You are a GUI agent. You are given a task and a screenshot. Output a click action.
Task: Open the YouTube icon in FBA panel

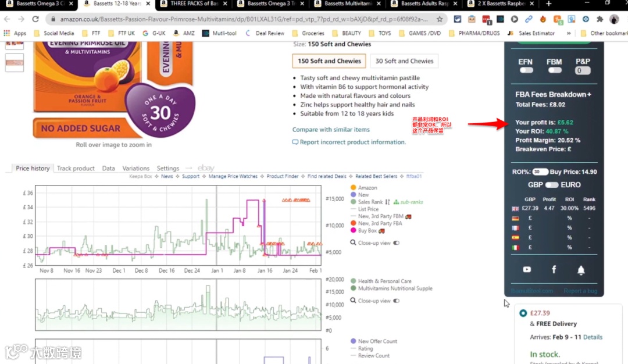527,269
